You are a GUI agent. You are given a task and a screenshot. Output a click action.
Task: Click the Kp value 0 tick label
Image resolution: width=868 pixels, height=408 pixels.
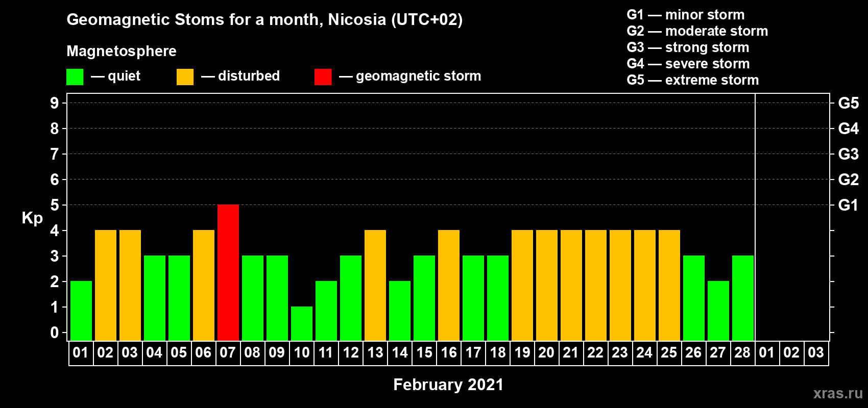click(x=55, y=333)
